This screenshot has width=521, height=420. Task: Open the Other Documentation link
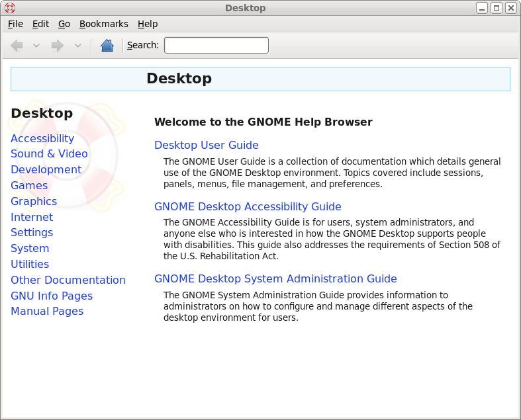(68, 280)
